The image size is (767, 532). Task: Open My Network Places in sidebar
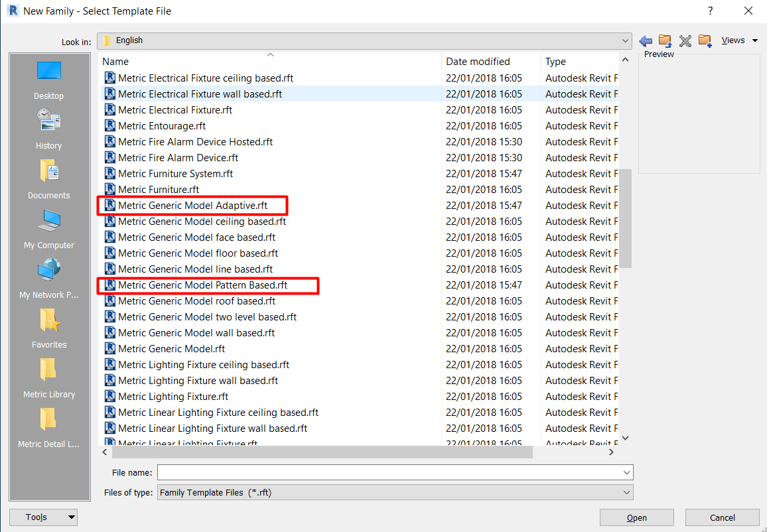pyautogui.click(x=49, y=279)
